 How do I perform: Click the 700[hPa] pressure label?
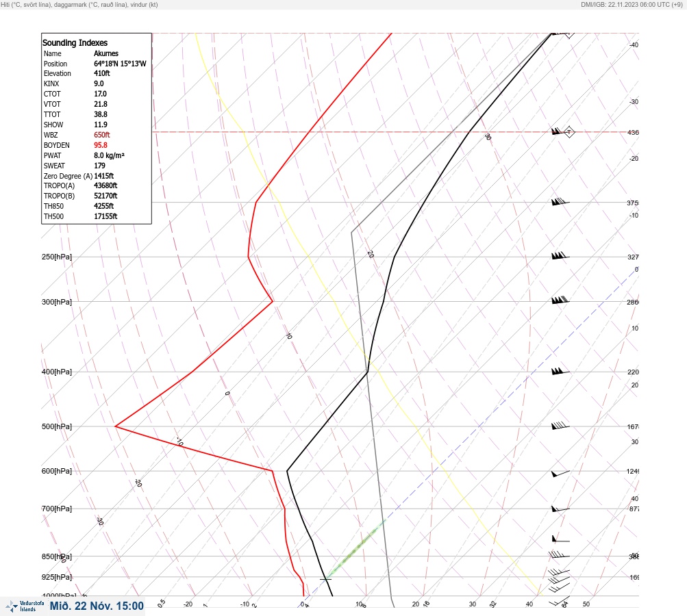[57, 509]
